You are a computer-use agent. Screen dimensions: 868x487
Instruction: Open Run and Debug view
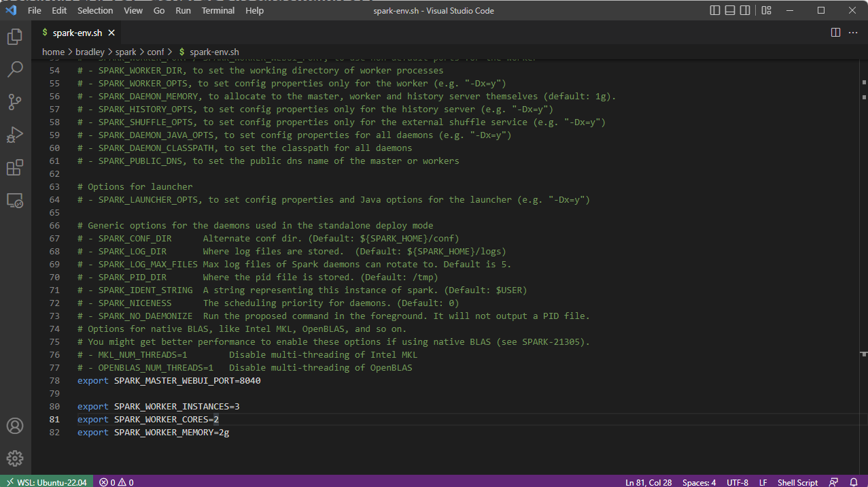click(x=15, y=135)
